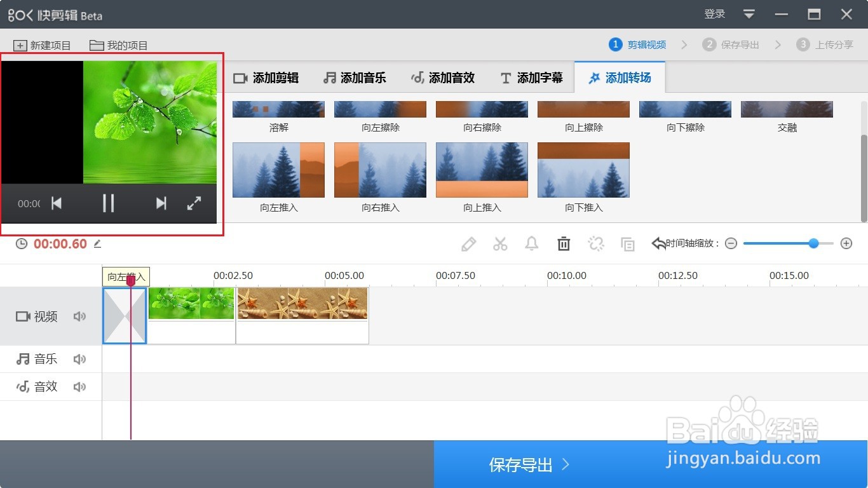Open the dropdown arrow next to 登录
Viewport: 868px width, 488px height.
(x=749, y=13)
